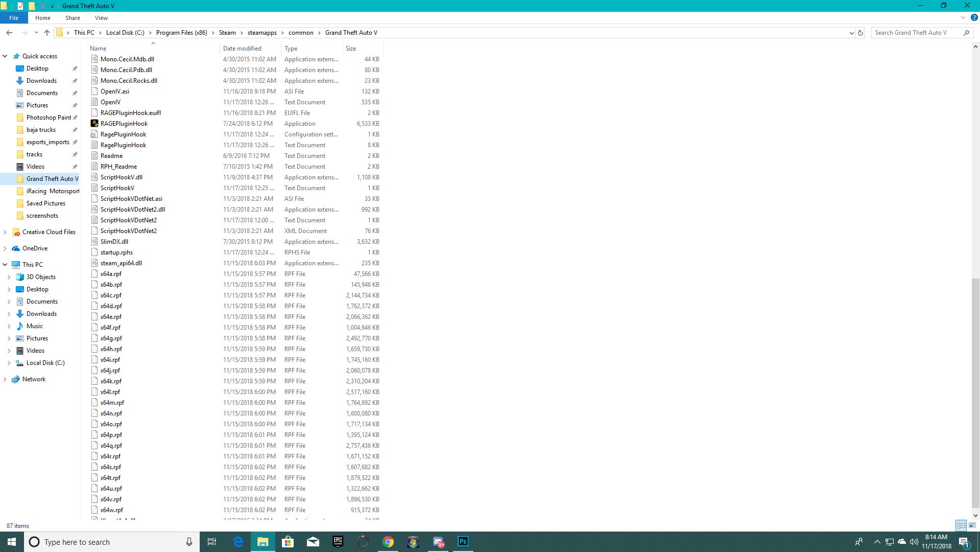Open Microsoft Store taskbar icon
The height and width of the screenshot is (552, 980).
pyautogui.click(x=288, y=542)
